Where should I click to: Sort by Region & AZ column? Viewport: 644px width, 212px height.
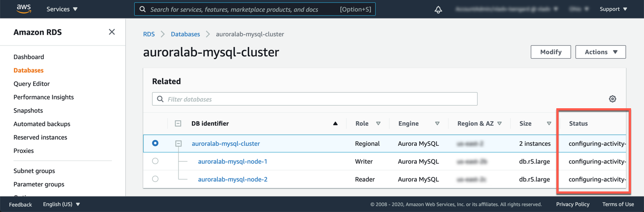pos(500,123)
